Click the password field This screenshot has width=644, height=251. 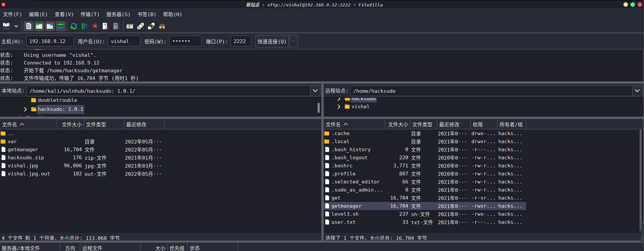coord(185,41)
